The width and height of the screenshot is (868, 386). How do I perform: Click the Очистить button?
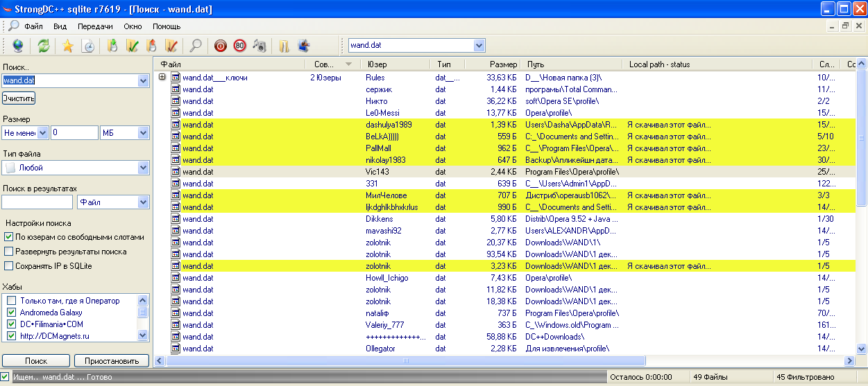19,98
